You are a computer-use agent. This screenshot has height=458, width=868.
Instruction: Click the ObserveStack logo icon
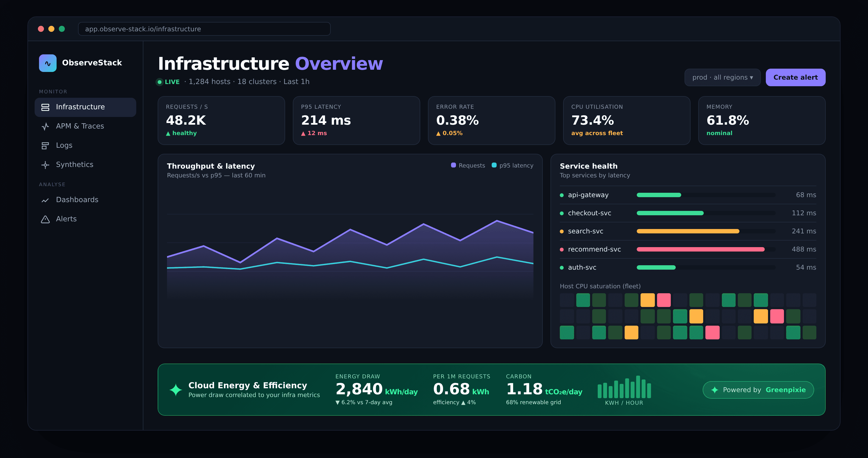coord(48,63)
